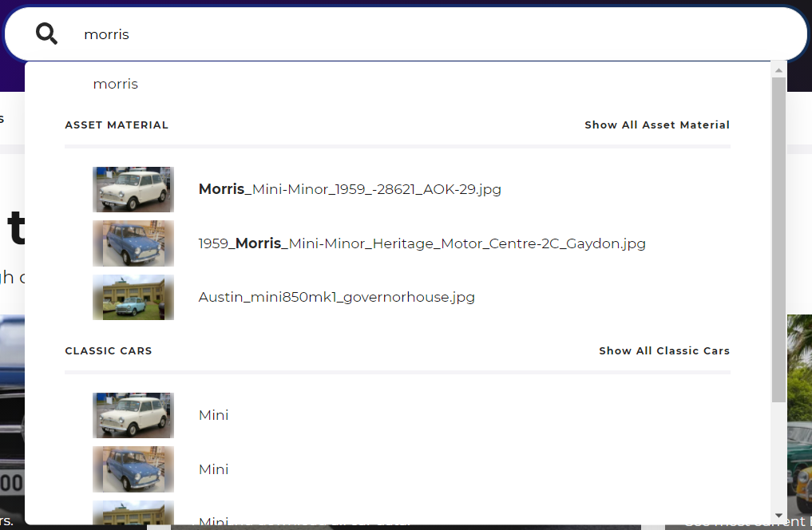Open Show All Classic Cars link
Viewport: 812px width, 530px height.
coord(664,350)
